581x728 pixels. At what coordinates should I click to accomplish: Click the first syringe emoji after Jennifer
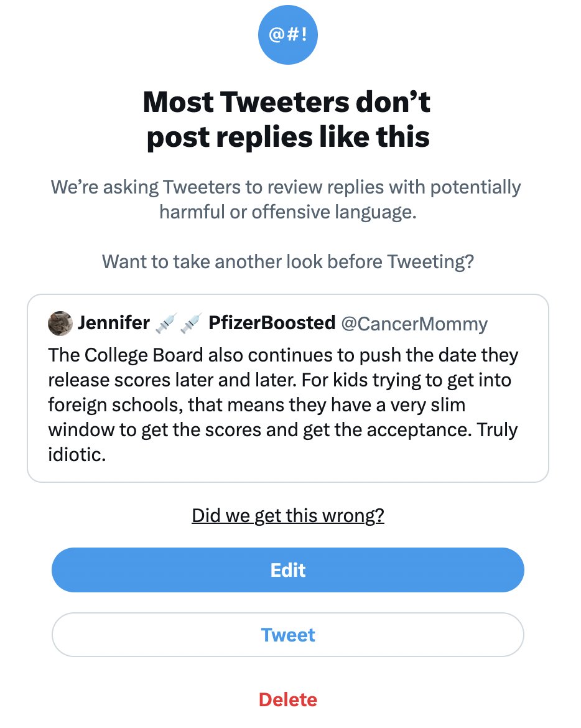tap(167, 323)
